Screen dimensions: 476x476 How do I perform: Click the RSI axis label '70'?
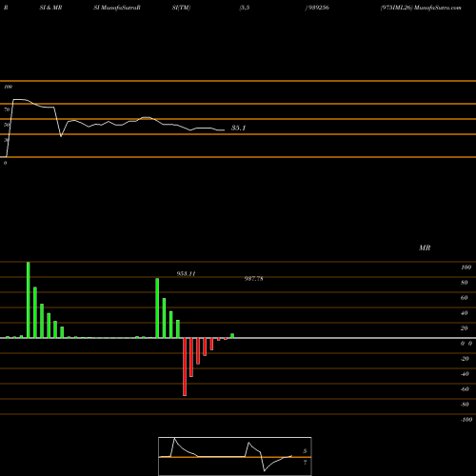[7, 109]
